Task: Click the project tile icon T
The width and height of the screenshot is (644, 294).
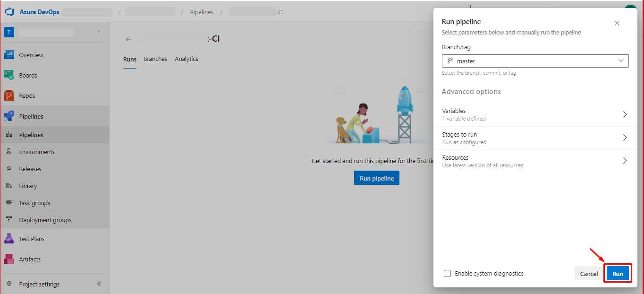Action: [x=9, y=32]
